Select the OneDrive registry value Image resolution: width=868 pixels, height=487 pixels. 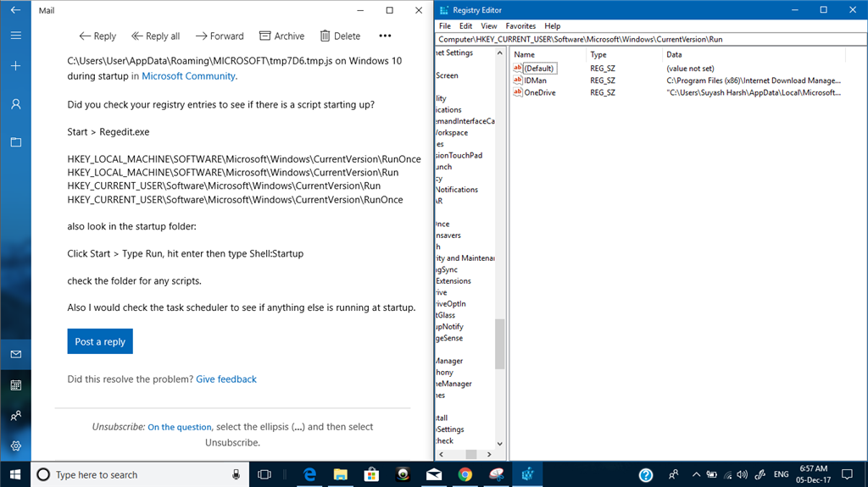point(540,92)
